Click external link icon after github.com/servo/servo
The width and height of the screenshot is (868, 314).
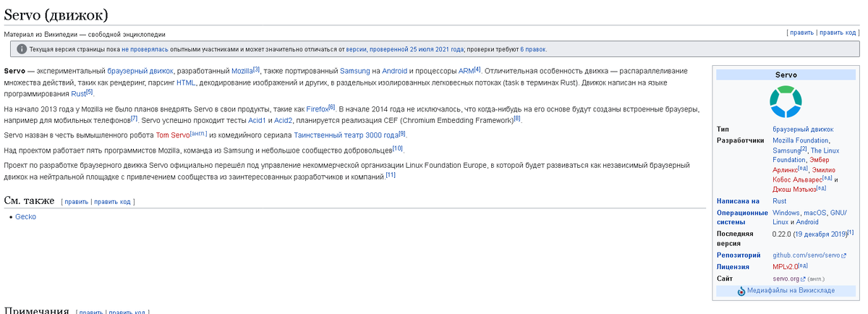(843, 255)
